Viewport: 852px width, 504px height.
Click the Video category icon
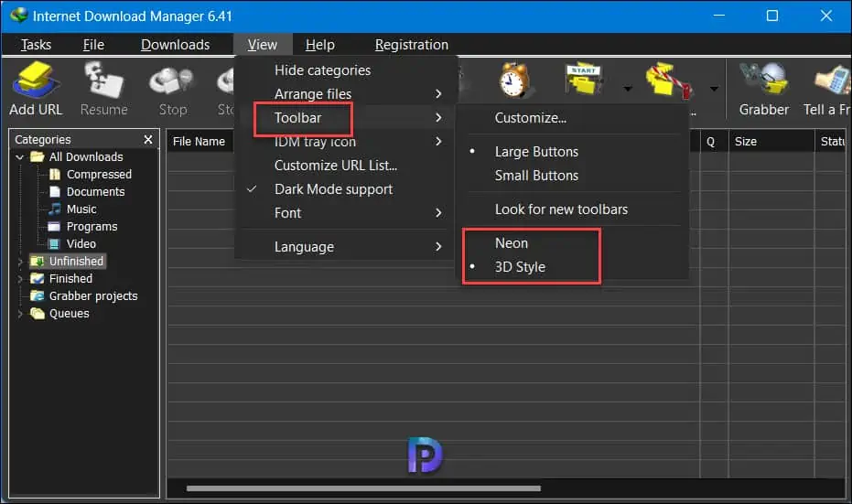[54, 244]
